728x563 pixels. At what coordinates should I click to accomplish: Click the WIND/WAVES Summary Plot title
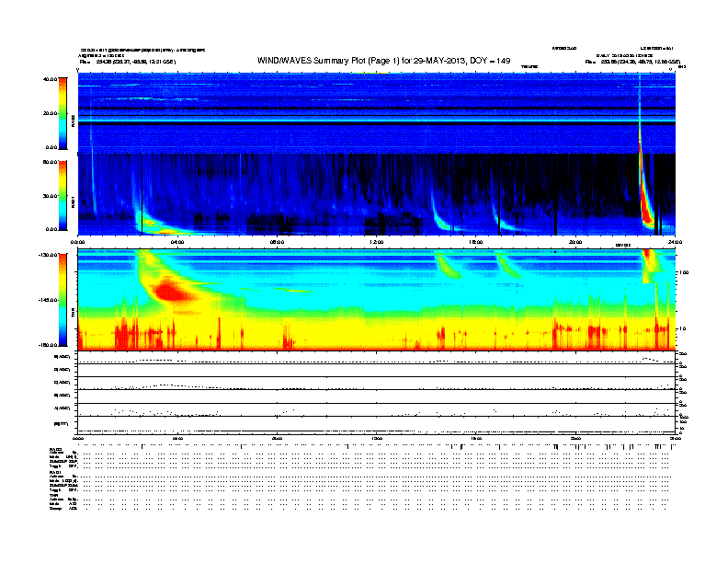tap(383, 61)
